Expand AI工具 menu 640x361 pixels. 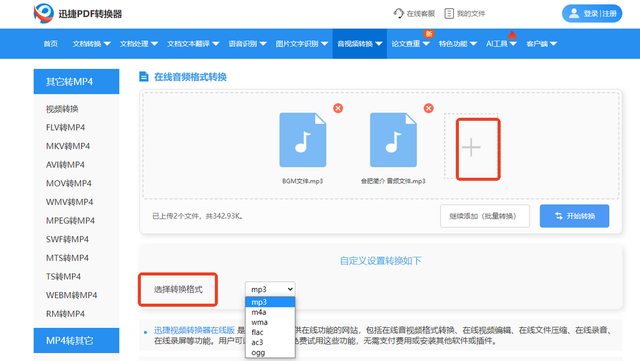pos(501,44)
